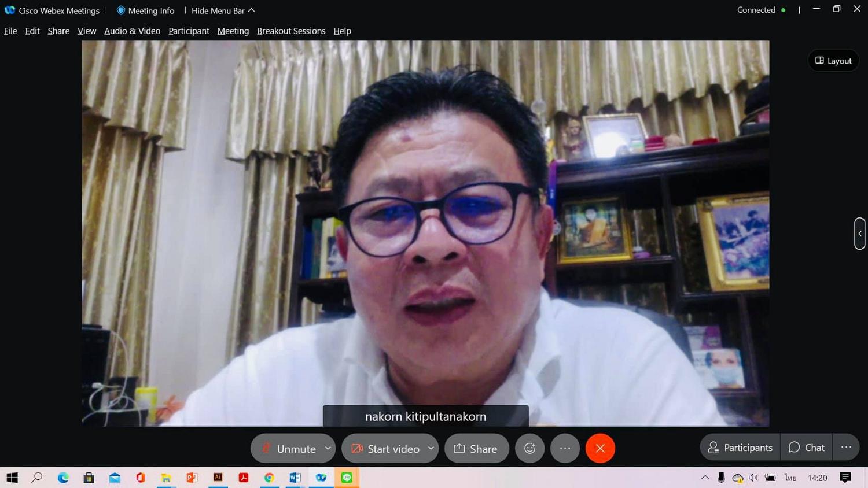Open the reactions smiley icon
Viewport: 868px width, 488px height.
pos(530,448)
